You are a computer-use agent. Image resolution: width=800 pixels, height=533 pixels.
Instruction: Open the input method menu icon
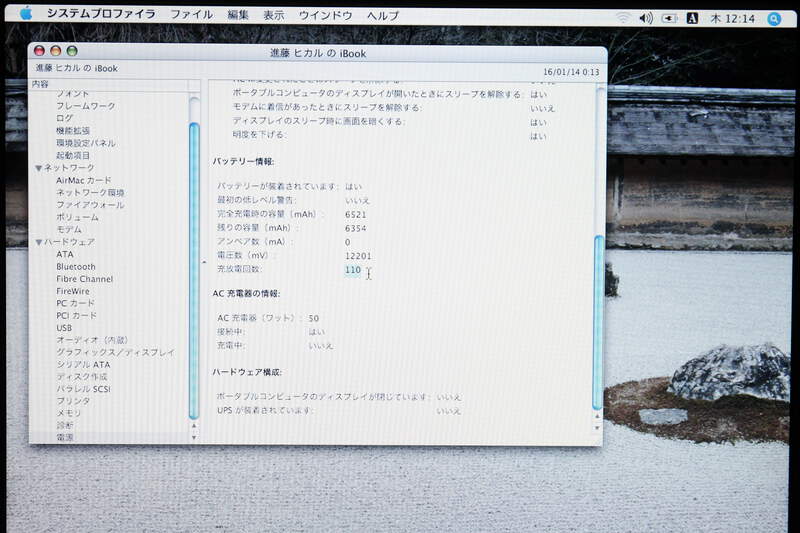click(x=692, y=18)
